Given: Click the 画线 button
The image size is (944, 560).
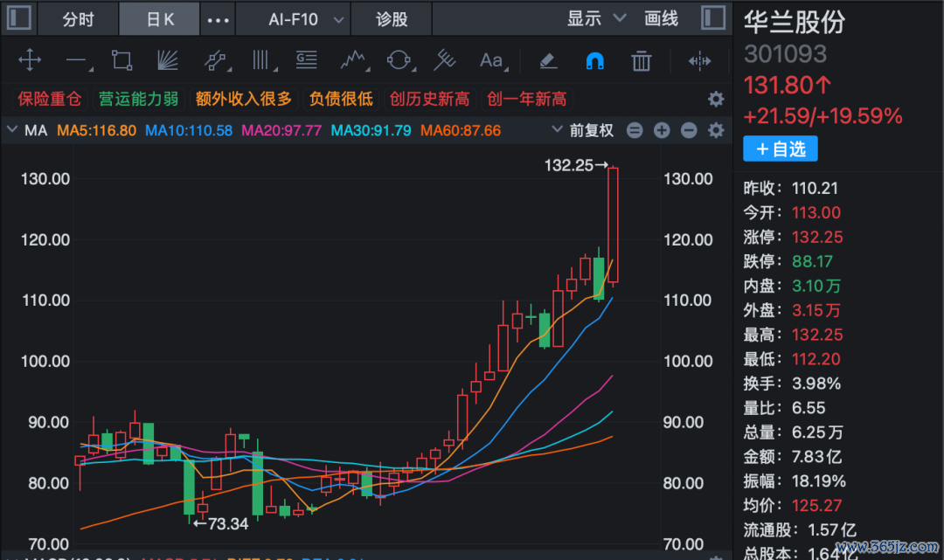Looking at the screenshot, I should coord(661,18).
